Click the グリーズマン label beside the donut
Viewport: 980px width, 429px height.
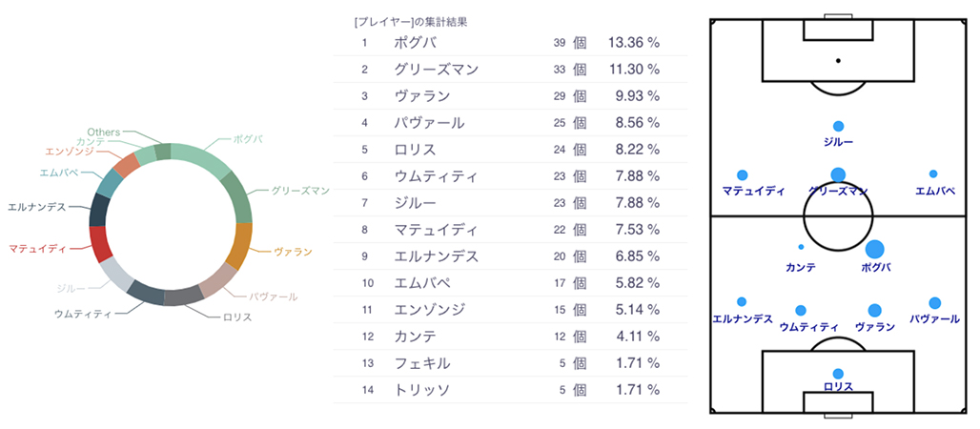[298, 191]
